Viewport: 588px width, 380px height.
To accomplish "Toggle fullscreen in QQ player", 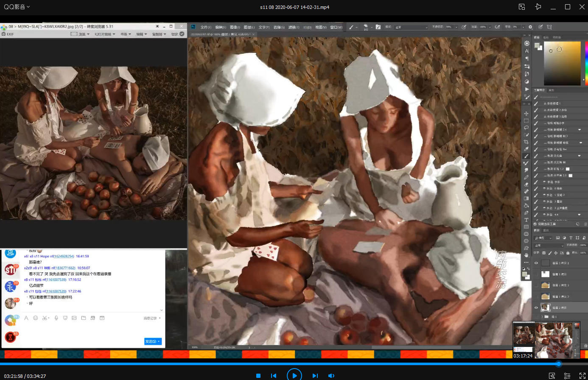I will point(582,376).
